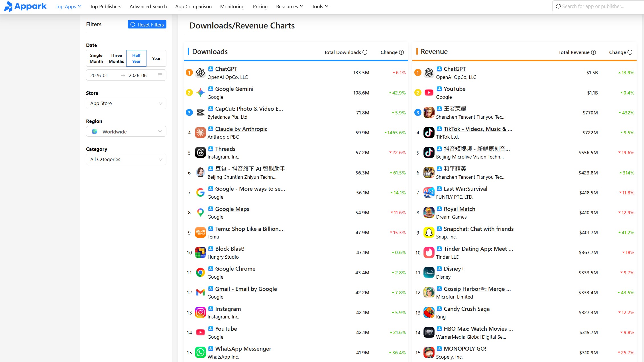Click the Temu app icon
The width and height of the screenshot is (644, 362).
pyautogui.click(x=200, y=233)
